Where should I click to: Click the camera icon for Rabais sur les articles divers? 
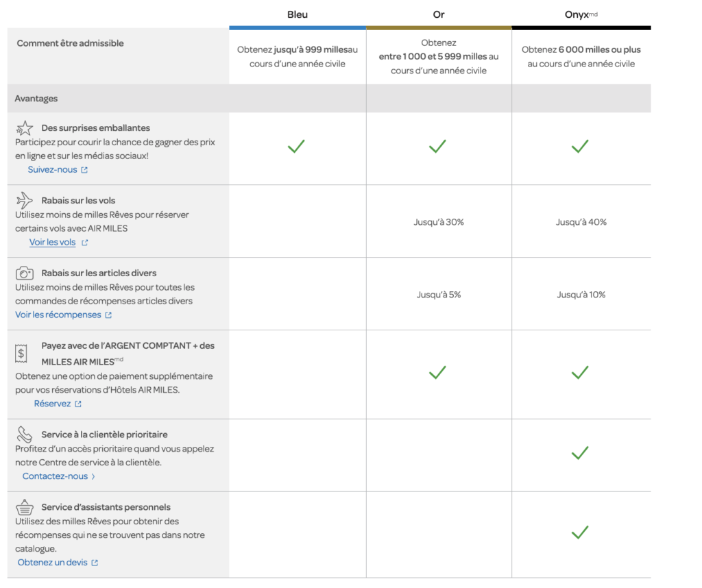pos(25,273)
